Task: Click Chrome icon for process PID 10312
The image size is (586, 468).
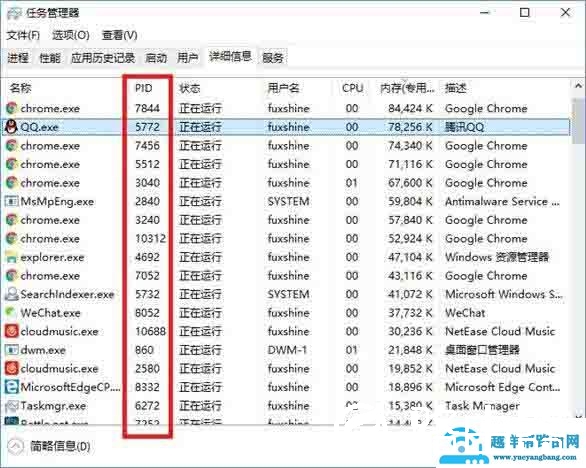Action: coord(11,238)
